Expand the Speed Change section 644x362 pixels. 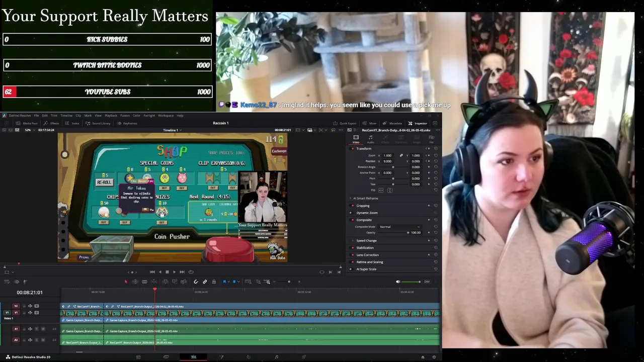366,241
